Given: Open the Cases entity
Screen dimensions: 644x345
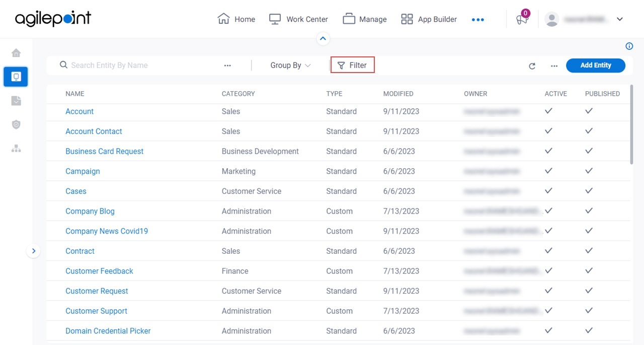Looking at the screenshot, I should pyautogui.click(x=76, y=191).
